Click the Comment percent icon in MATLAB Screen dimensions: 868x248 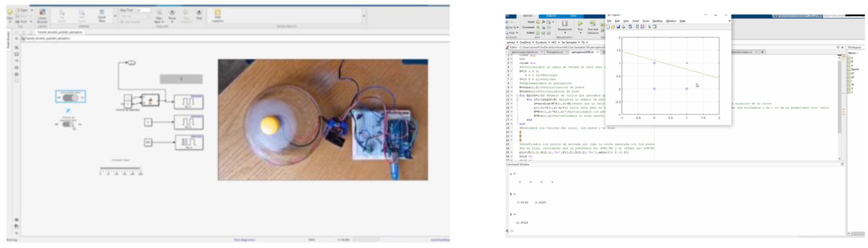[538, 27]
